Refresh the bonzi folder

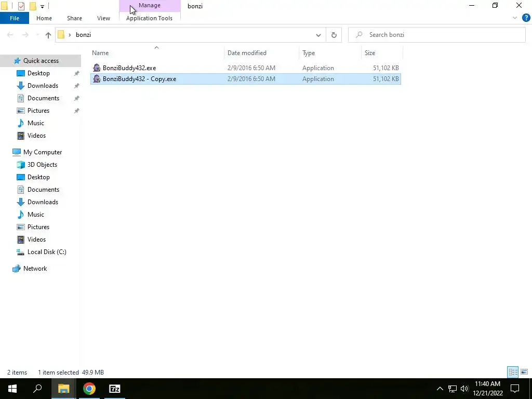tap(334, 35)
